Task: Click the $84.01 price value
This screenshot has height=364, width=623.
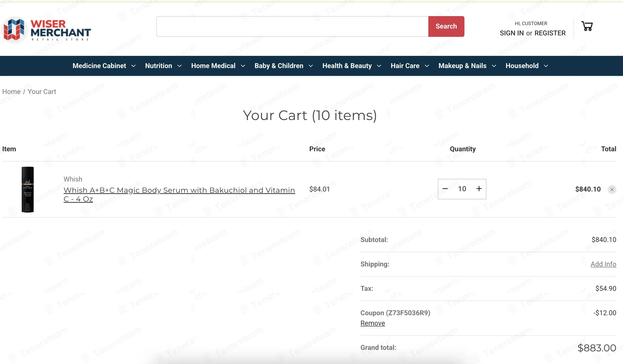Action: coord(319,189)
